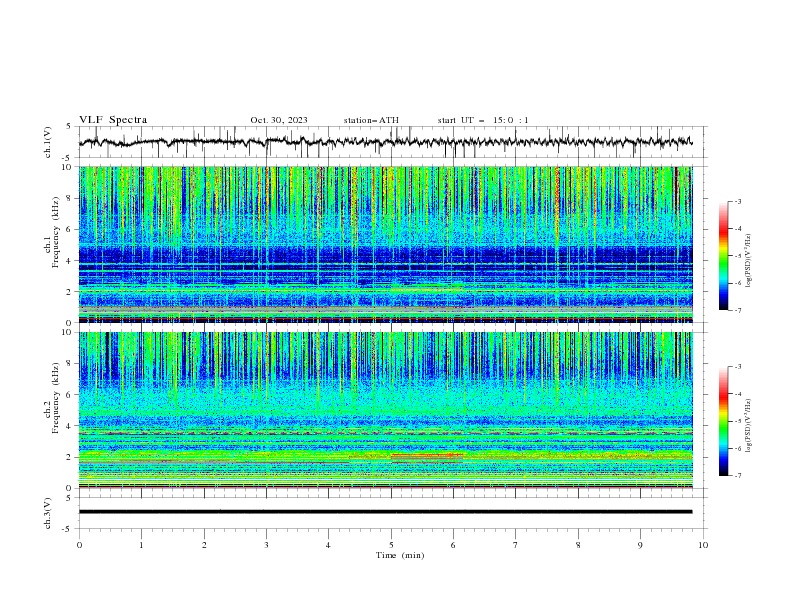Click the "10" tick on the time axis

pyautogui.click(x=703, y=545)
